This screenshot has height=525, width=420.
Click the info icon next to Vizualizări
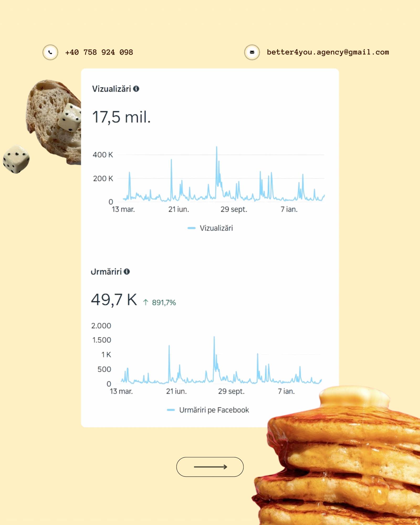click(x=136, y=89)
